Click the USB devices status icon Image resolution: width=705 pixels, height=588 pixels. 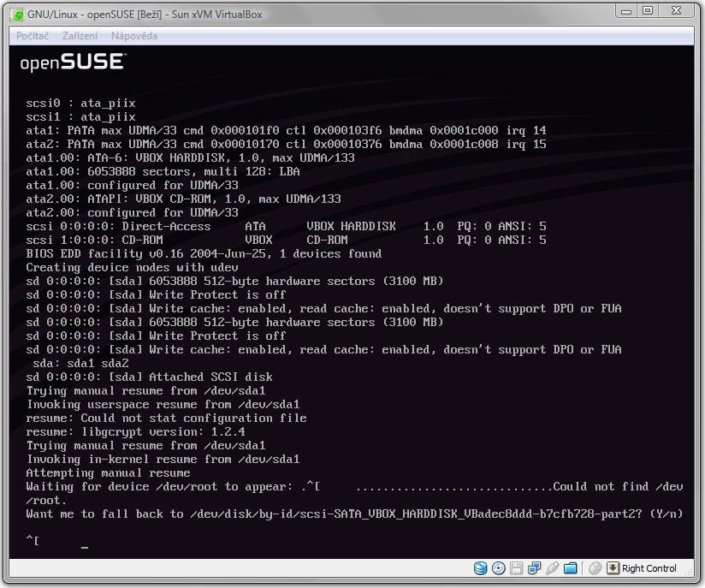click(x=552, y=568)
